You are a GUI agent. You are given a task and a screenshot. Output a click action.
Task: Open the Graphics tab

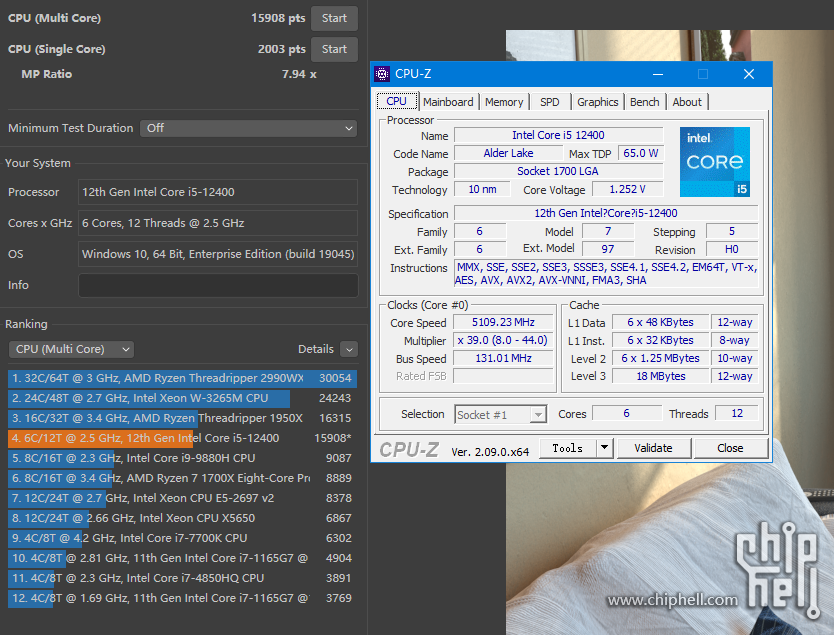tap(597, 102)
